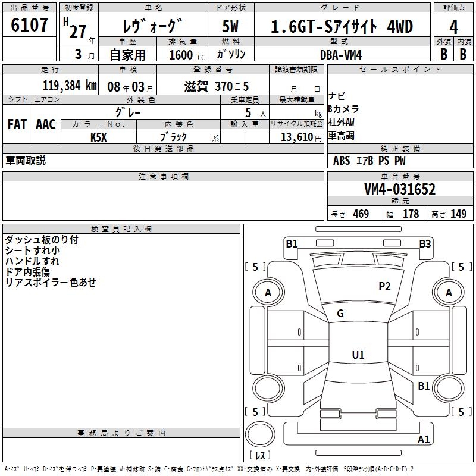The height and width of the screenshot is (476, 476).
Task: Select the 車台番号 header
Action: 400,176
